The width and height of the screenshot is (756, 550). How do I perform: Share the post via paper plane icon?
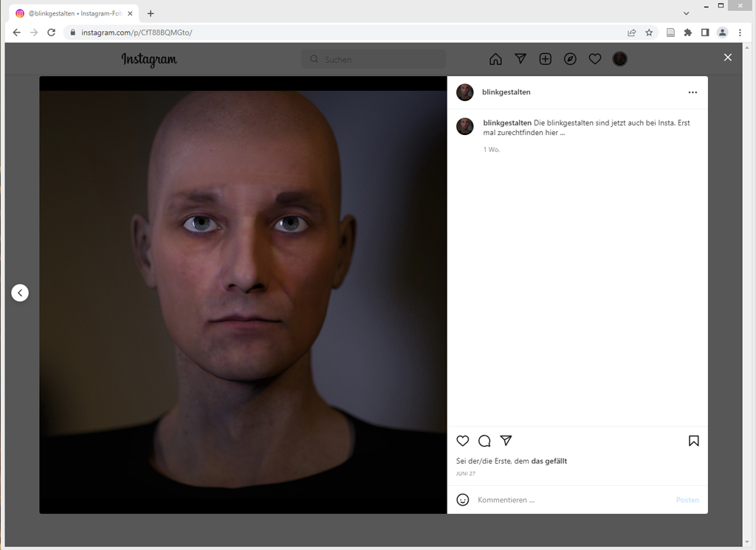coord(506,441)
